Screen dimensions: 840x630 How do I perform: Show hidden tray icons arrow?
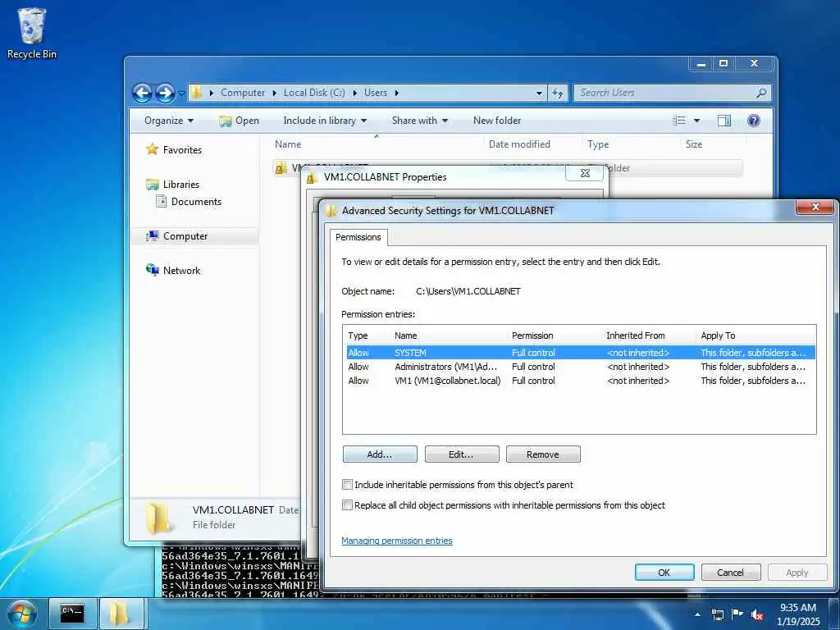point(697,614)
